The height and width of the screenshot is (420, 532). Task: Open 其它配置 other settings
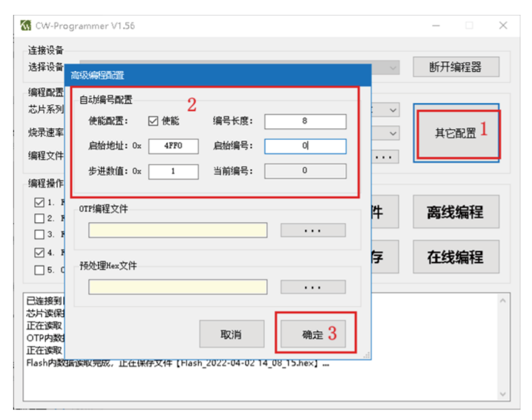click(x=456, y=133)
